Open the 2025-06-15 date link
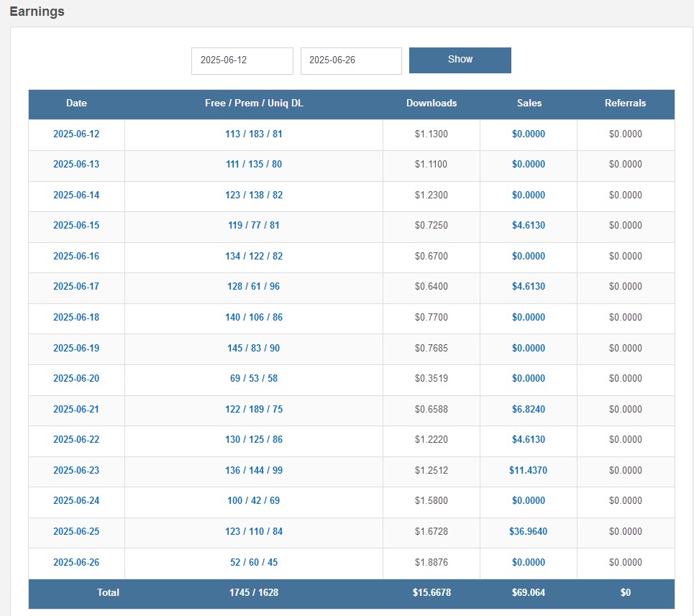The image size is (694, 616). coord(76,225)
